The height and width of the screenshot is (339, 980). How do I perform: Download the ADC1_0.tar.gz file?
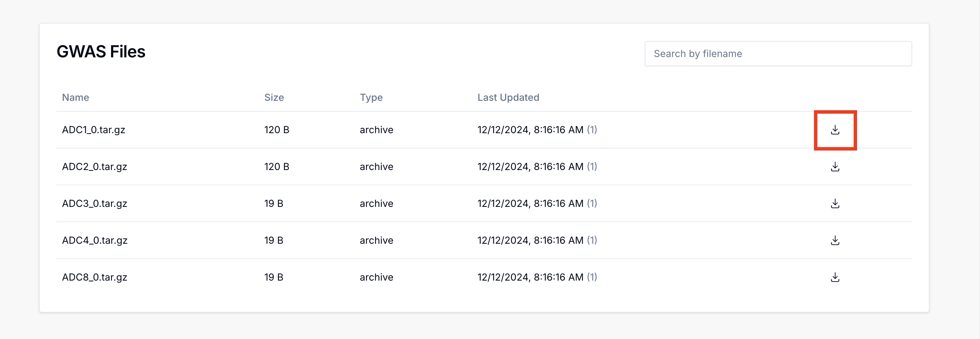click(835, 130)
